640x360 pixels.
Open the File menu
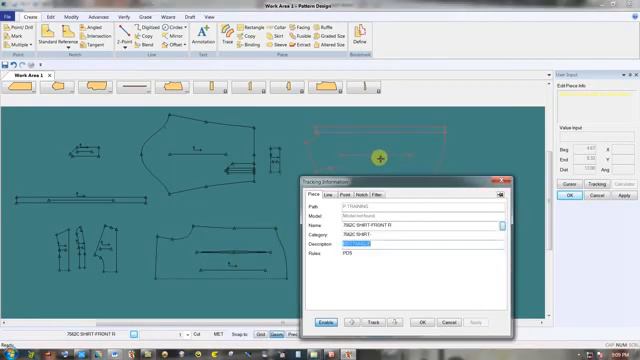click(x=7, y=17)
